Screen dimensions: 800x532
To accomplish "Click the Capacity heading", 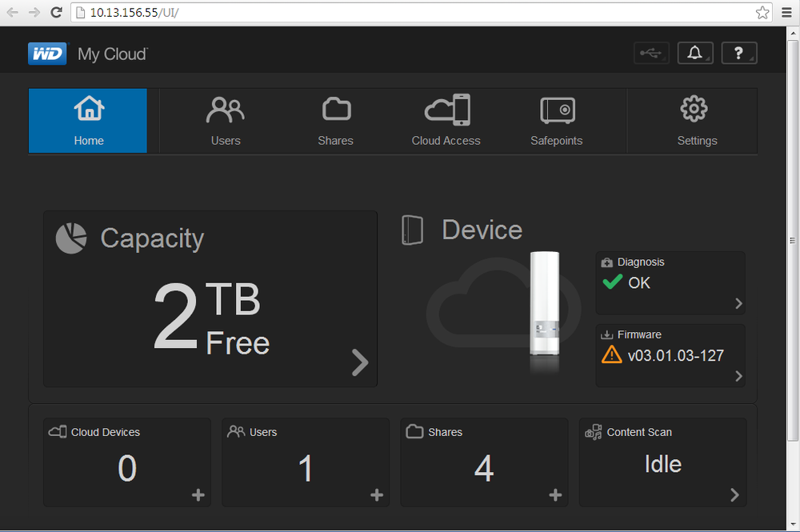I will [152, 238].
